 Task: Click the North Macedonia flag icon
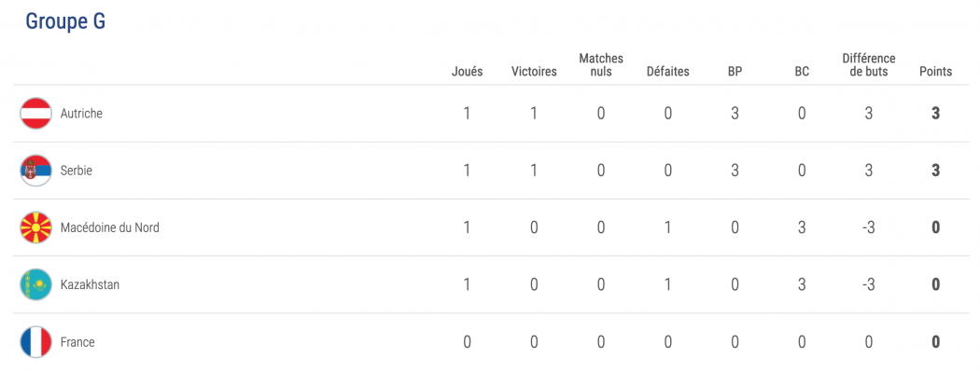tap(35, 227)
